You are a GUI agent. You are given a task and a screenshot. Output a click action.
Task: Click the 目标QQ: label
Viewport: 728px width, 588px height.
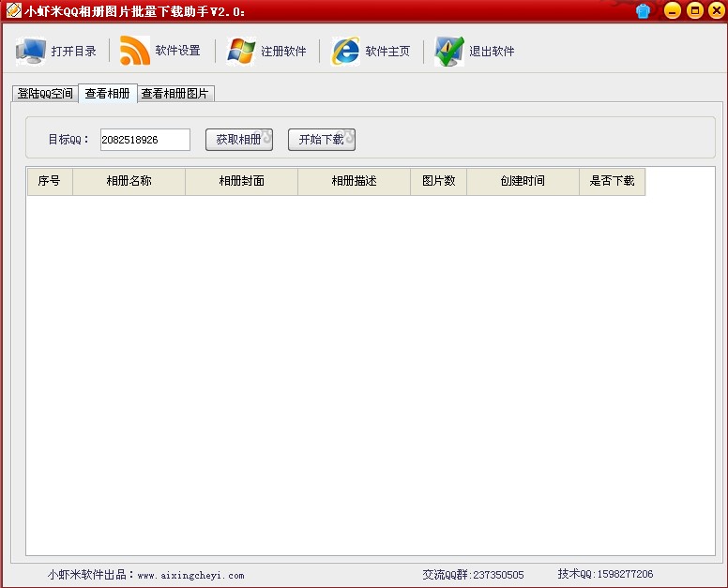tap(68, 139)
